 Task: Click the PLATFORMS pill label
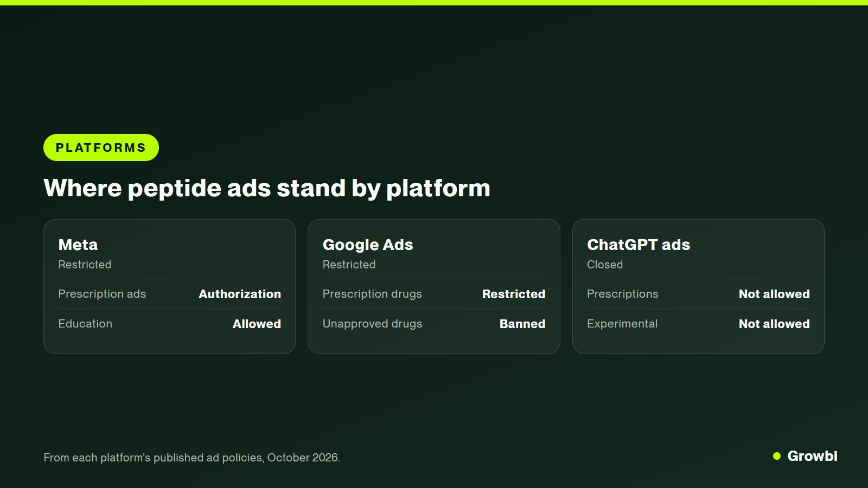(x=101, y=147)
